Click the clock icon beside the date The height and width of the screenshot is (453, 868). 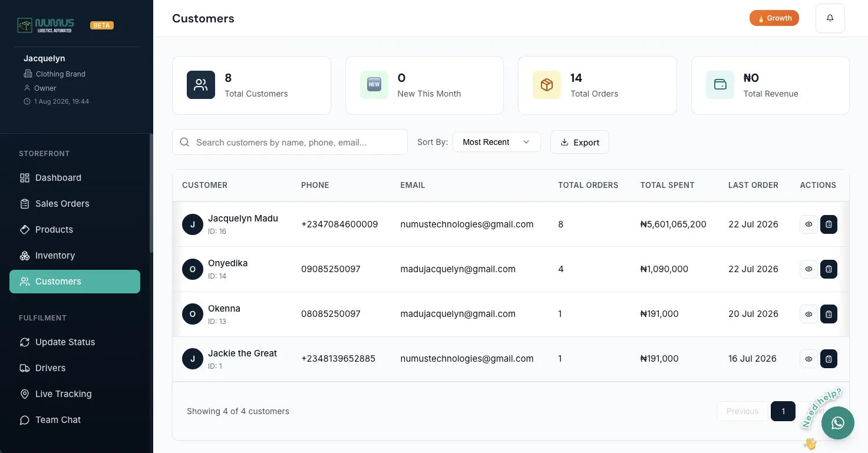coord(27,101)
